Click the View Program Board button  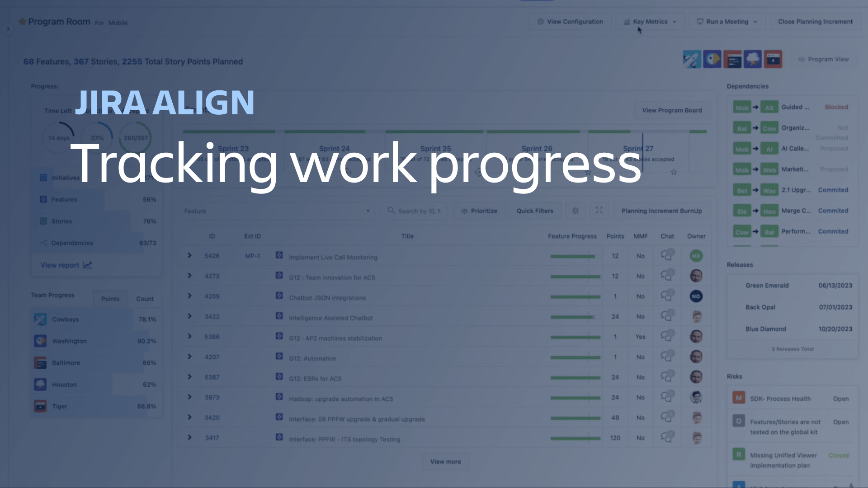(x=672, y=110)
